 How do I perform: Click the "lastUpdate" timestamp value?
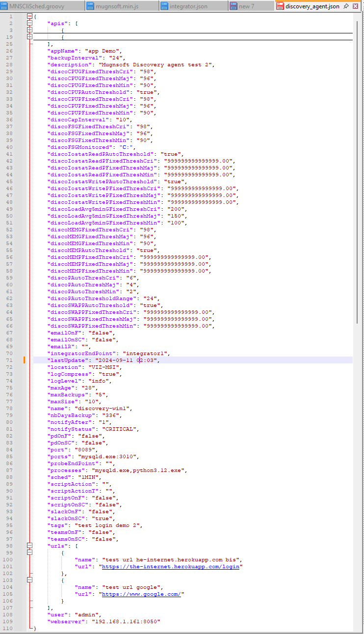126,360
